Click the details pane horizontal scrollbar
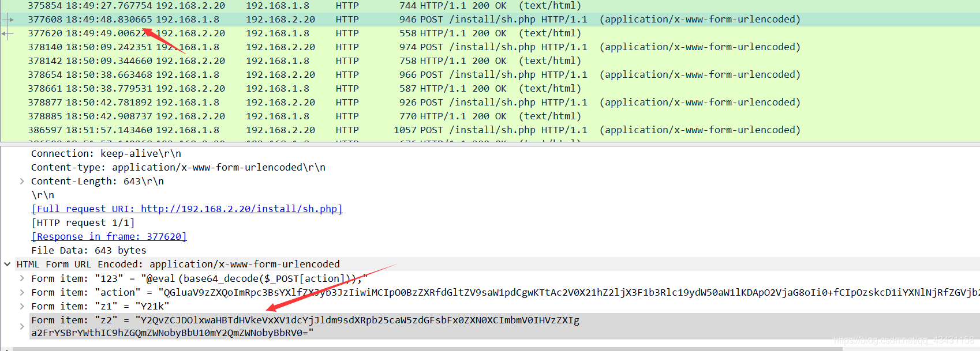The width and height of the screenshot is (980, 351). tap(427, 349)
